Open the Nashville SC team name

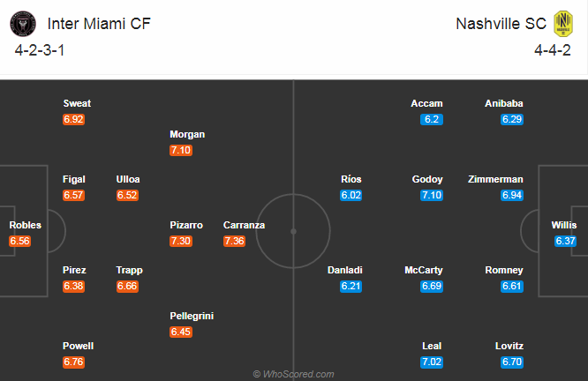click(x=499, y=23)
